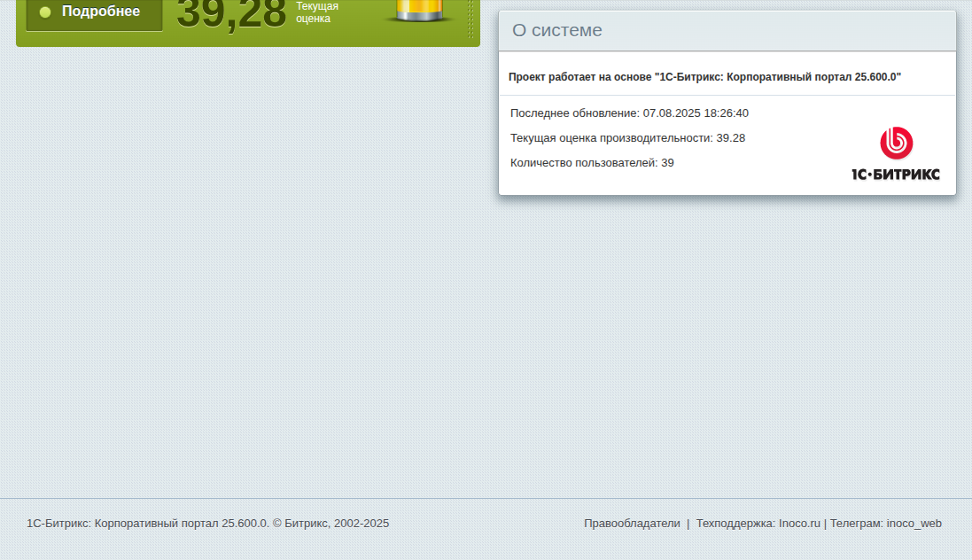This screenshot has width=972, height=560.
Task: Click the dotted grip on green panel edge
Action: click(470, 18)
